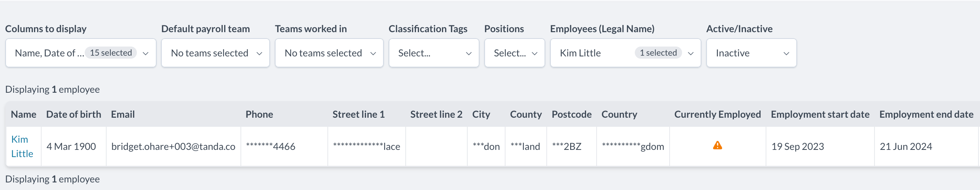Click the Currently Employed column header
This screenshot has width=980, height=190.
pyautogui.click(x=717, y=115)
